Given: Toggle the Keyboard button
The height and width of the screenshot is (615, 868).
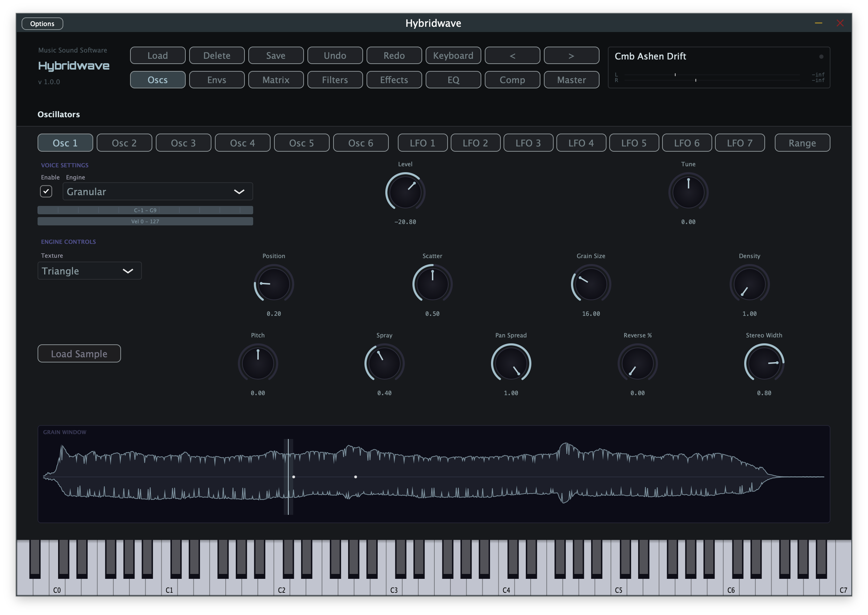Looking at the screenshot, I should point(453,55).
